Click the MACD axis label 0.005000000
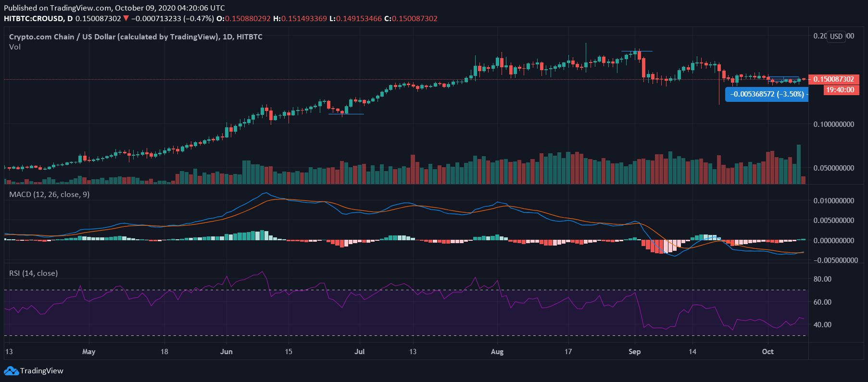 834,221
